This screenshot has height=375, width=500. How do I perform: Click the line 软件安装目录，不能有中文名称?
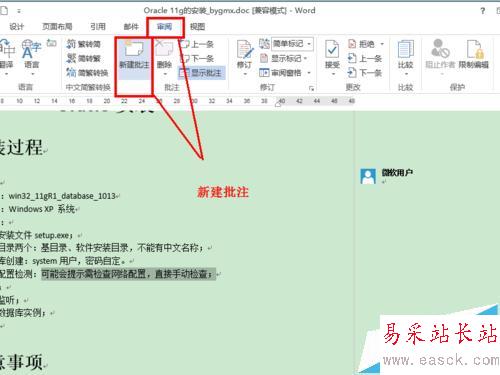coord(139,248)
